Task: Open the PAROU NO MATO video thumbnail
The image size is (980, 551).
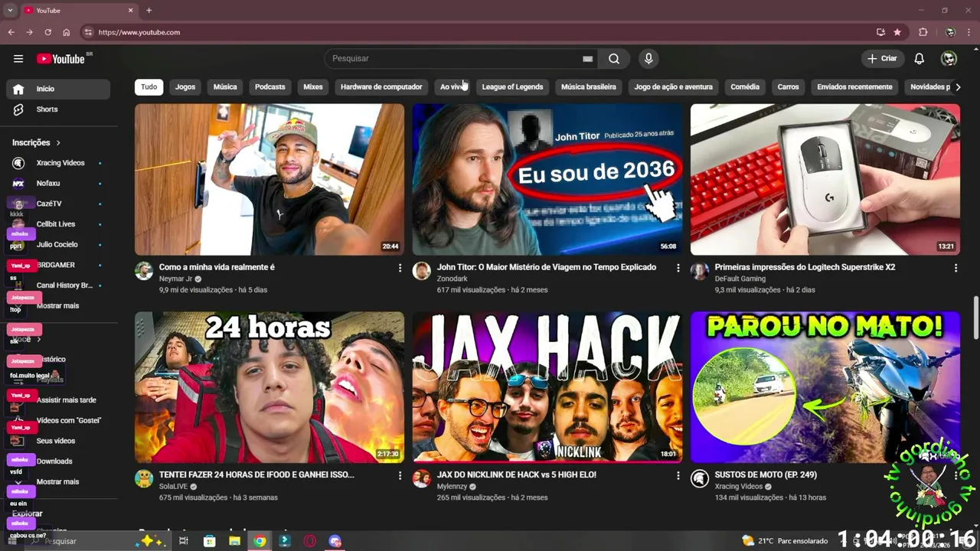Action: pos(825,387)
